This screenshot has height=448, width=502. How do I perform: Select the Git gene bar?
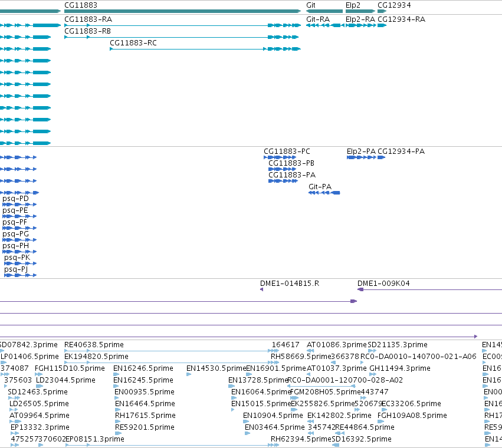[324, 11]
